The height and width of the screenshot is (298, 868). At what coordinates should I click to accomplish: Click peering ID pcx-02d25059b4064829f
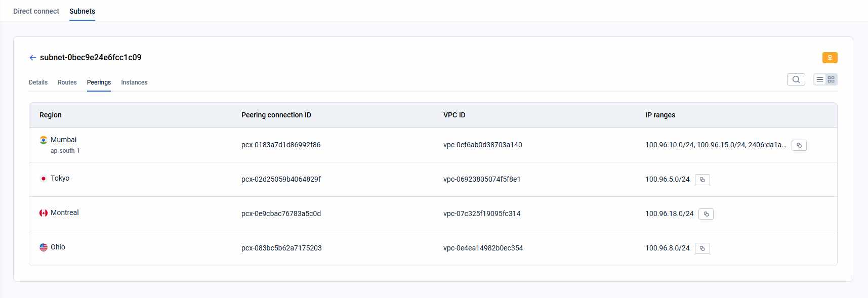tap(281, 179)
